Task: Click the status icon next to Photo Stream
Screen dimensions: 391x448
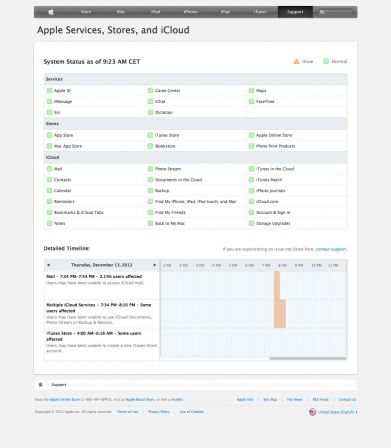Action: 150,169
